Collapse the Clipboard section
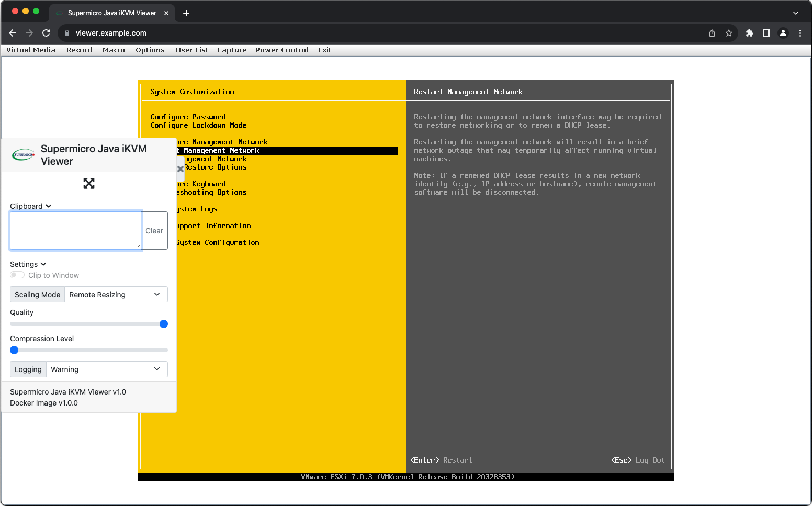812x506 pixels. tap(30, 206)
